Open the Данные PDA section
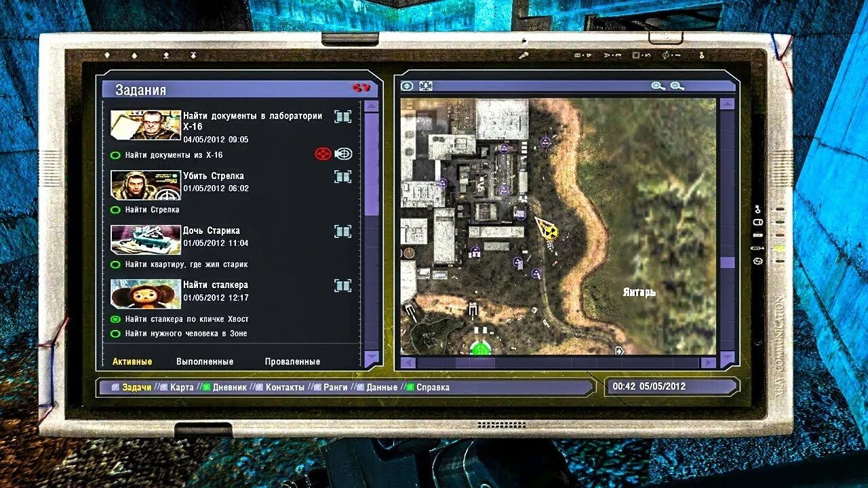The height and width of the screenshot is (488, 868). [x=382, y=388]
